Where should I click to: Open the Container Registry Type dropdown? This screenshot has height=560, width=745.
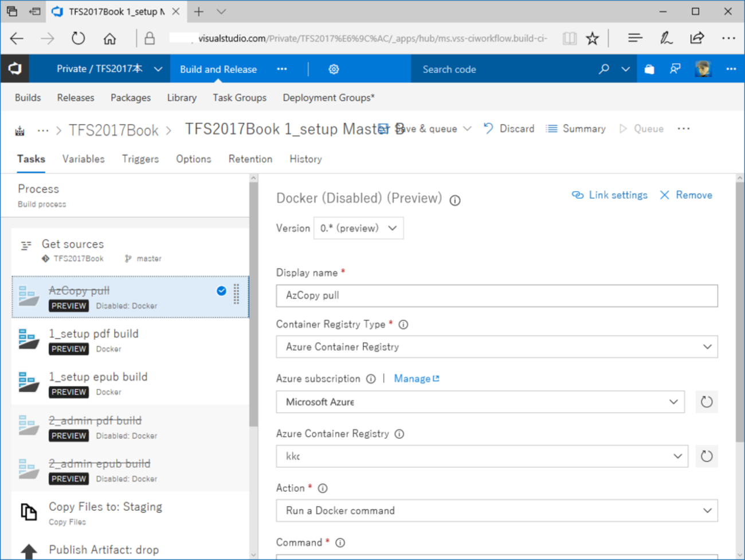pyautogui.click(x=496, y=347)
